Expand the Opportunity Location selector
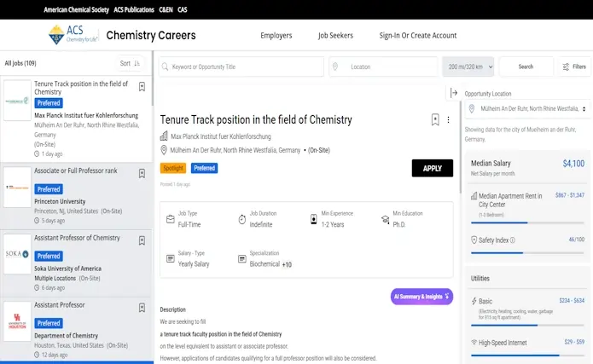This screenshot has height=364, width=593. (529, 109)
